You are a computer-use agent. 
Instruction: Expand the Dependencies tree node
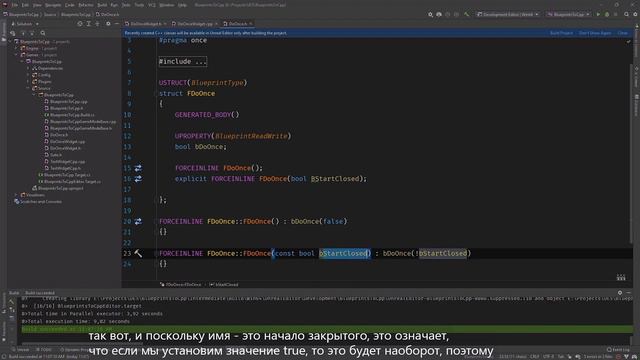coord(29,68)
